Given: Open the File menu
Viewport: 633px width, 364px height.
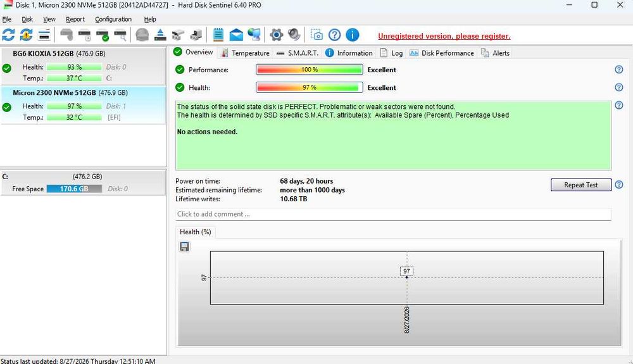Looking at the screenshot, I should (7, 19).
